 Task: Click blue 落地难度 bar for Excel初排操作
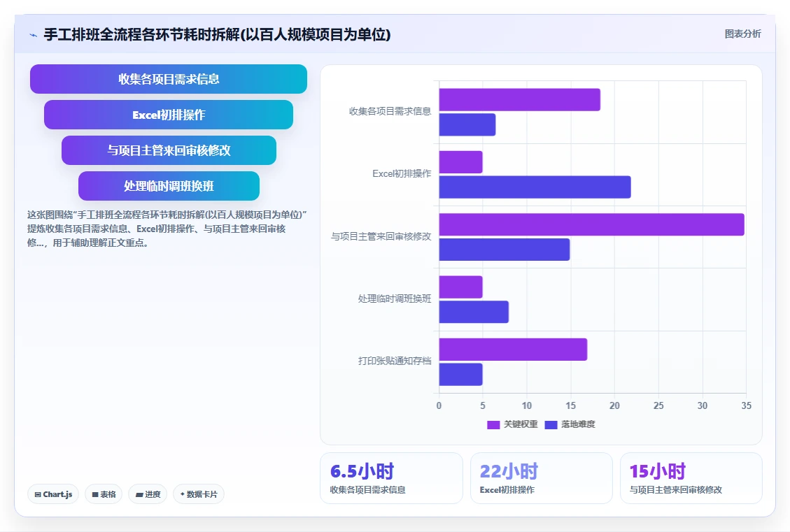535,187
